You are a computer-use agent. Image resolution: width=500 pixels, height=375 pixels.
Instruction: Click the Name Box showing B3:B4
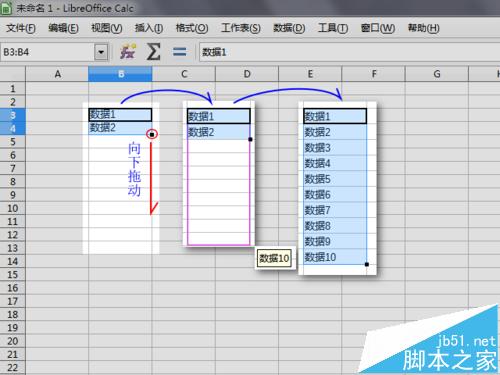pyautogui.click(x=48, y=52)
